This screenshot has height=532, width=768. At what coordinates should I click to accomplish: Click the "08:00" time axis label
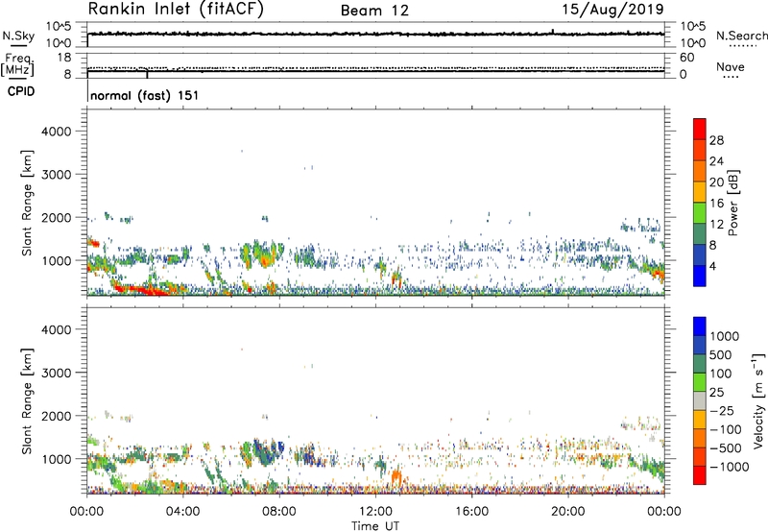tap(279, 511)
